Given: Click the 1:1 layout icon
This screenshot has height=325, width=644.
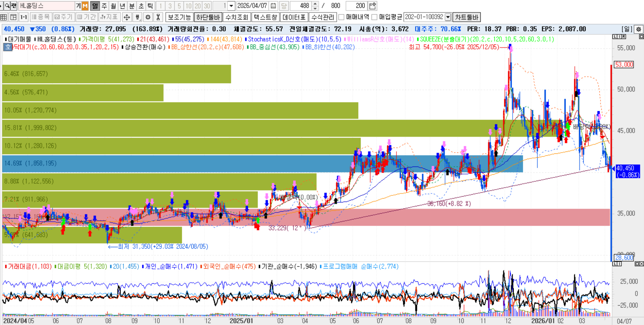Looking at the screenshot, I should tap(24, 17).
